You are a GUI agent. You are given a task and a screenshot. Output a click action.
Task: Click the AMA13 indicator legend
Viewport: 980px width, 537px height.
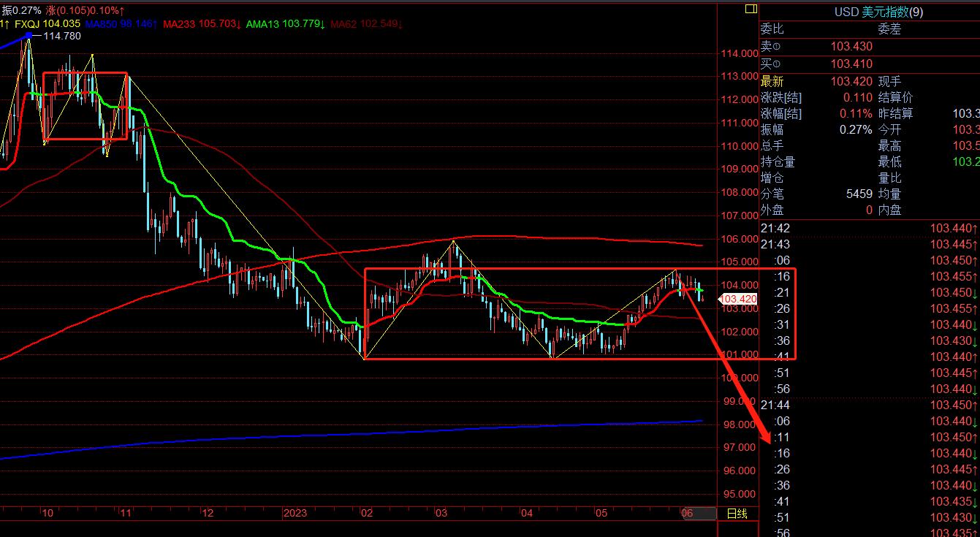point(286,24)
